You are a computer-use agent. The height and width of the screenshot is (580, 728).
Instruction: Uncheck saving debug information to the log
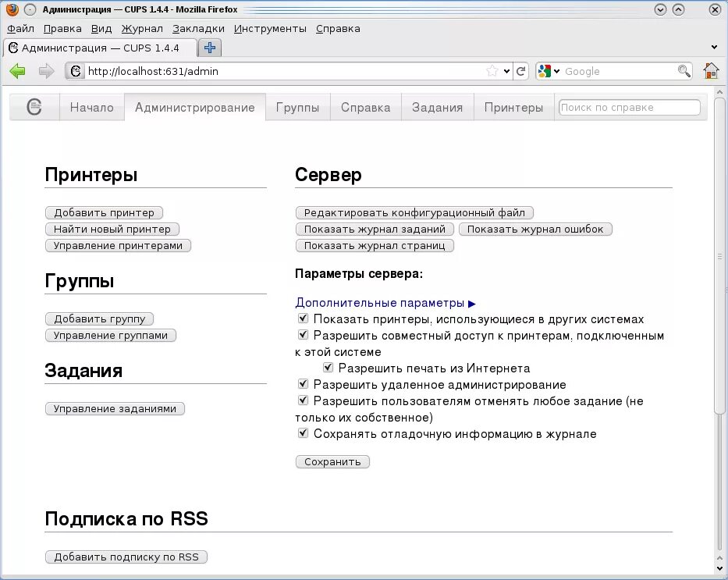coord(303,432)
